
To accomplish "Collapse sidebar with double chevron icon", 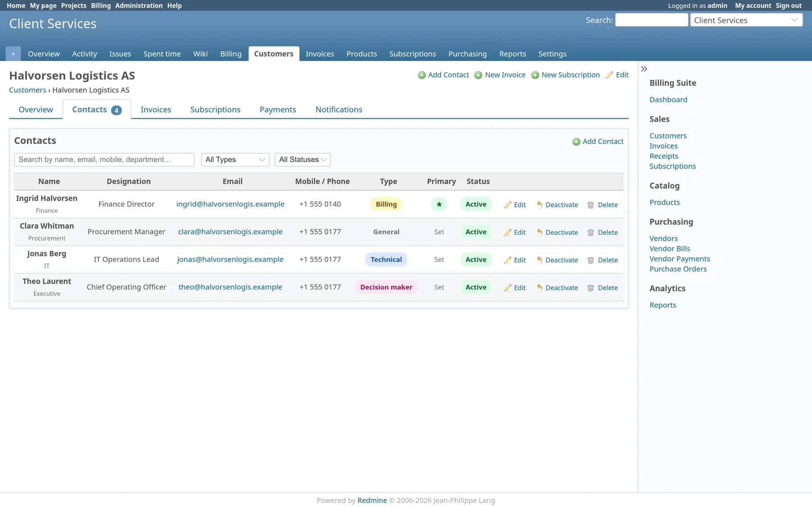I will 644,69.
